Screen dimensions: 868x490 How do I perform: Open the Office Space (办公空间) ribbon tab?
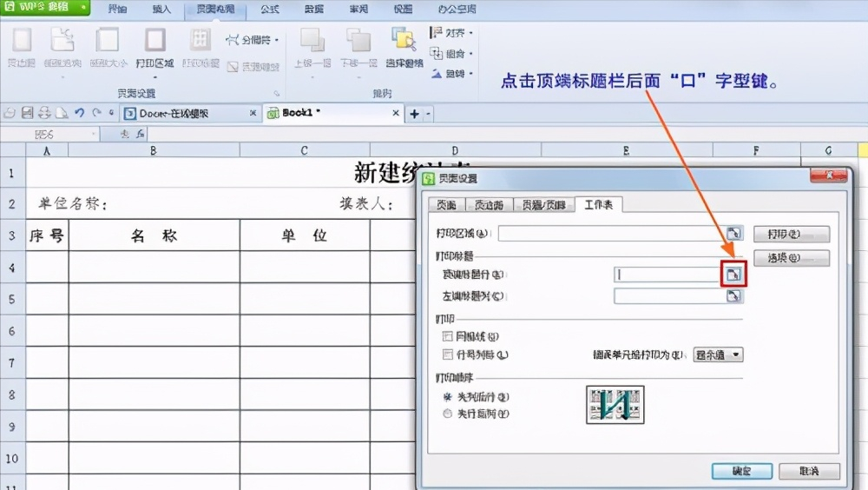pyautogui.click(x=457, y=9)
